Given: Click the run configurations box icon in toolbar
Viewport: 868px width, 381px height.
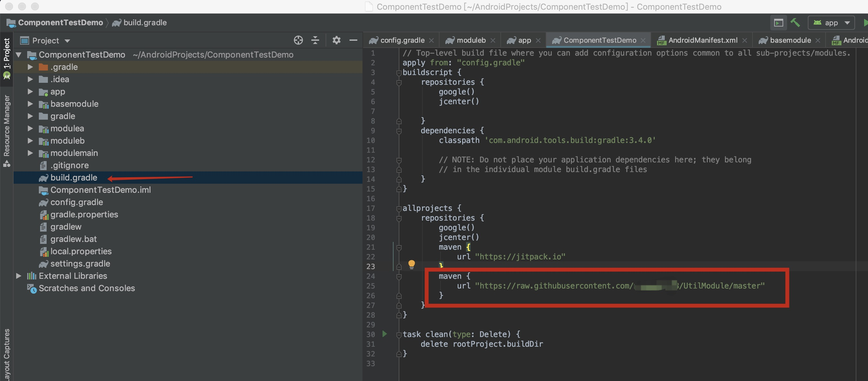Looking at the screenshot, I should [x=778, y=23].
